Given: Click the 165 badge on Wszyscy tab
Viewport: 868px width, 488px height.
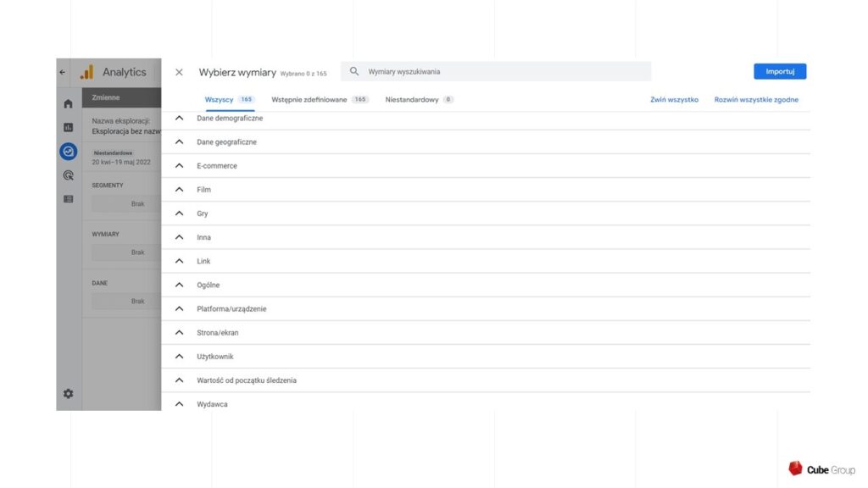Looking at the screenshot, I should pyautogui.click(x=247, y=100).
